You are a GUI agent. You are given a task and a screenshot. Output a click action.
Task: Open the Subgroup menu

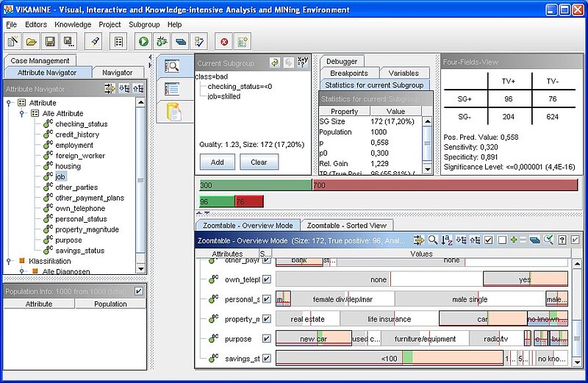[x=143, y=24]
